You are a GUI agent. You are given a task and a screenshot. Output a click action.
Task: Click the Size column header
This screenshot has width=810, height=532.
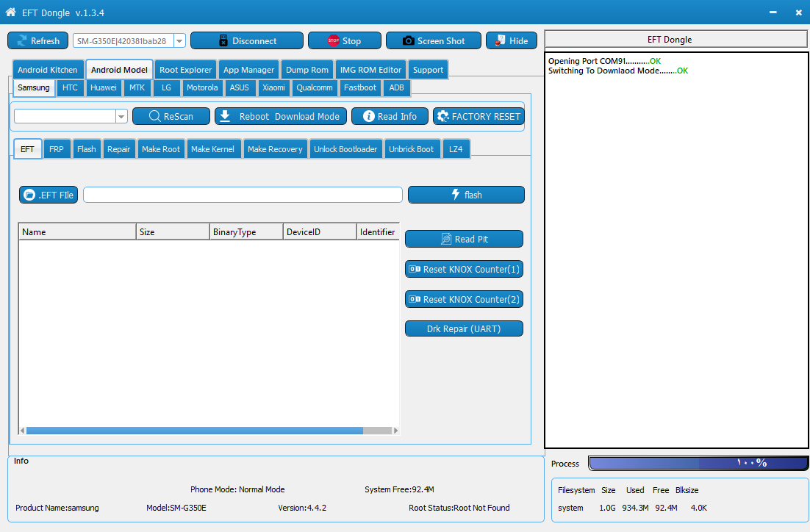click(x=173, y=232)
